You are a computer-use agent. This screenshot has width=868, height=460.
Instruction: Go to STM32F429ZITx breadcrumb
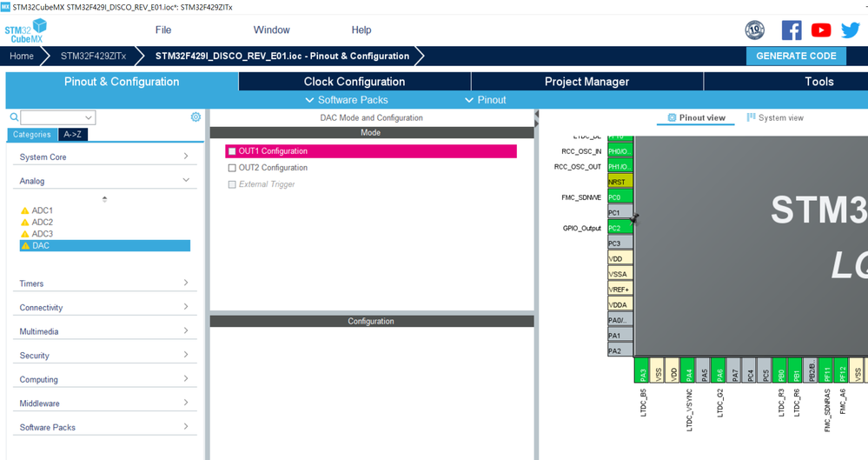pyautogui.click(x=94, y=56)
